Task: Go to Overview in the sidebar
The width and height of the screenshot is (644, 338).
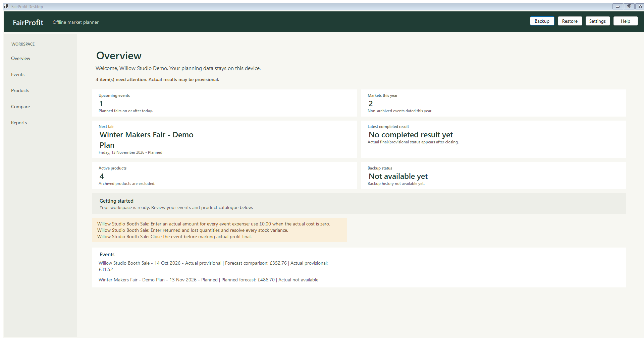Action: pyautogui.click(x=21, y=58)
